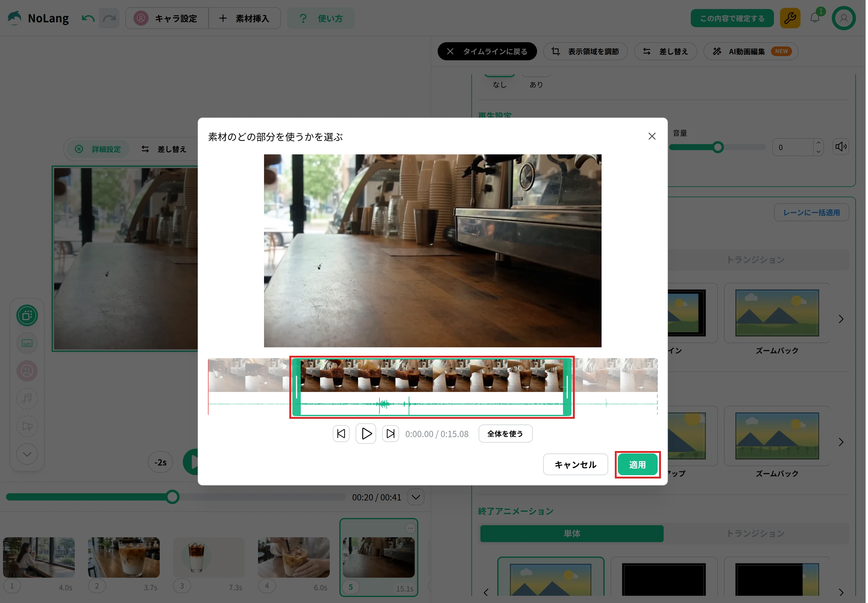
Task: Select the music note sidebar icon
Action: (27, 399)
